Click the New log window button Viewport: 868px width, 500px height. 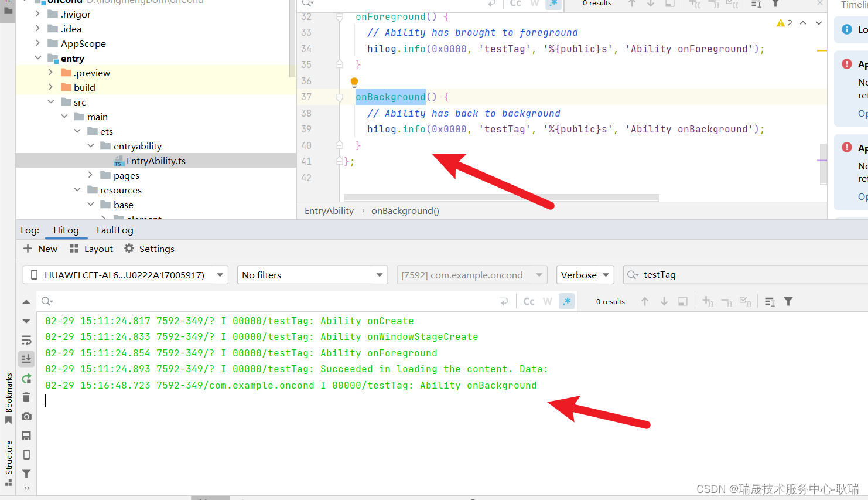[40, 249]
